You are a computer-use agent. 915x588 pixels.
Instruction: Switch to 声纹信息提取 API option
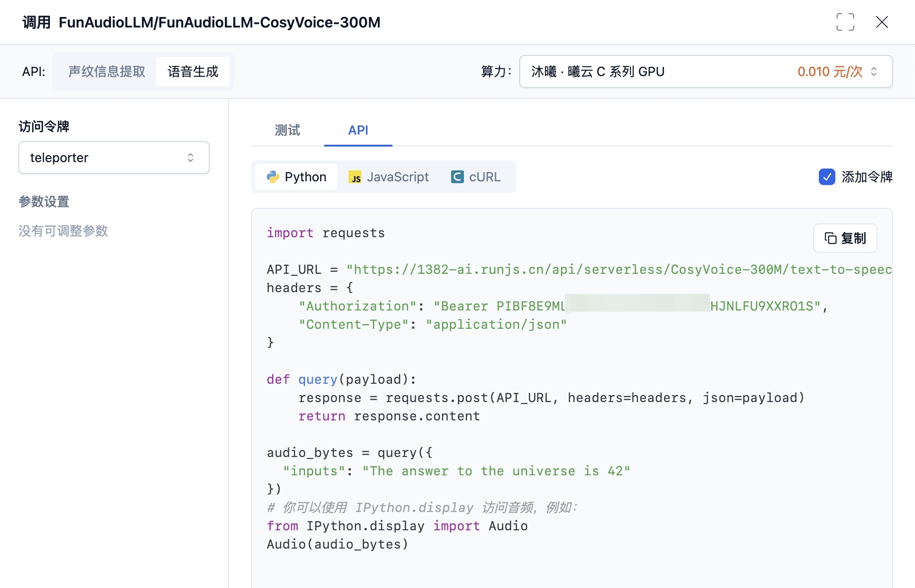click(107, 71)
